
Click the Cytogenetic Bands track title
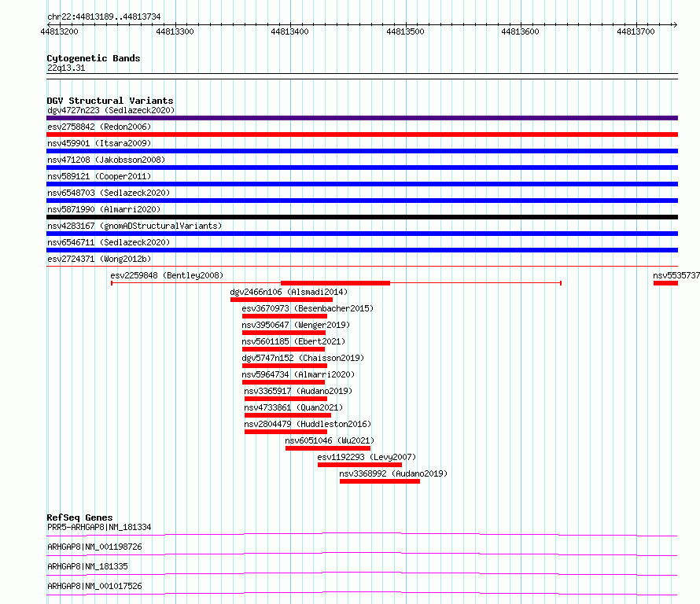(94, 58)
